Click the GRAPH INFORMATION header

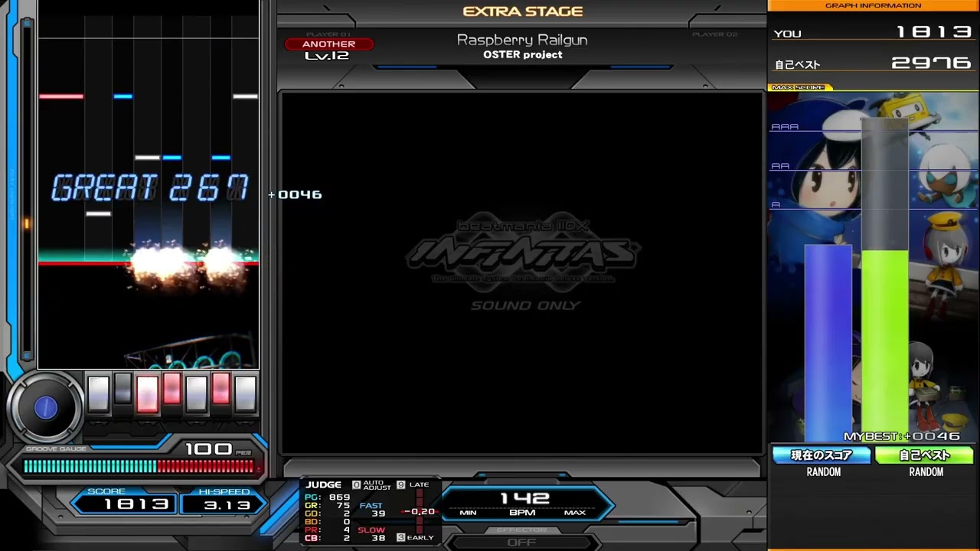click(x=873, y=5)
